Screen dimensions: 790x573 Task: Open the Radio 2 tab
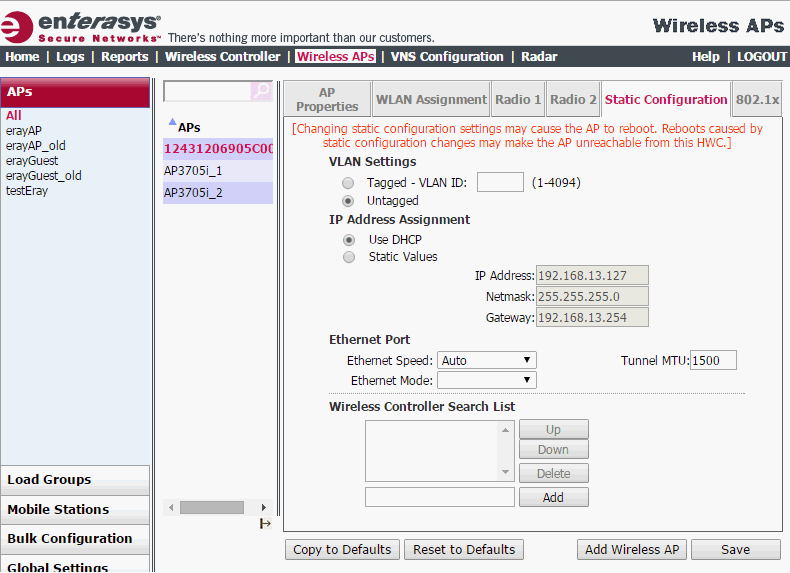coord(573,99)
